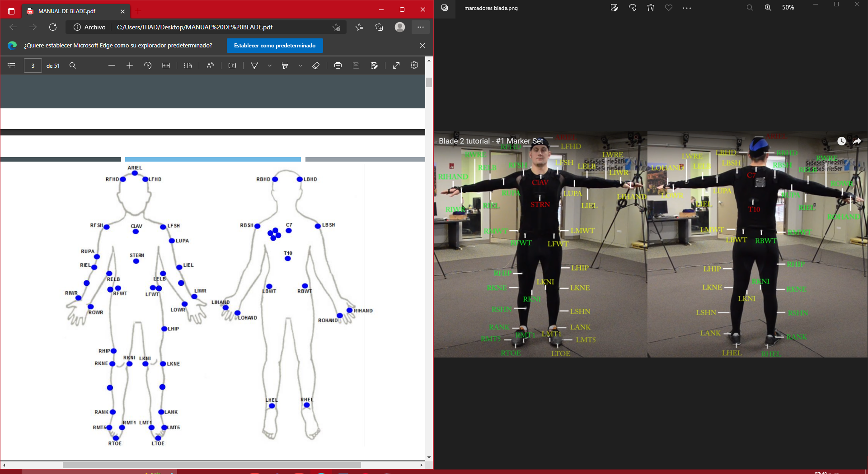Click the RIHAND marker label in PDF
The height and width of the screenshot is (474, 868).
click(x=363, y=311)
